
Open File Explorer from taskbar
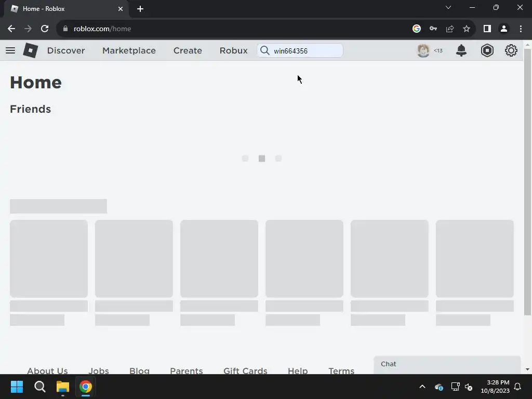point(63,387)
